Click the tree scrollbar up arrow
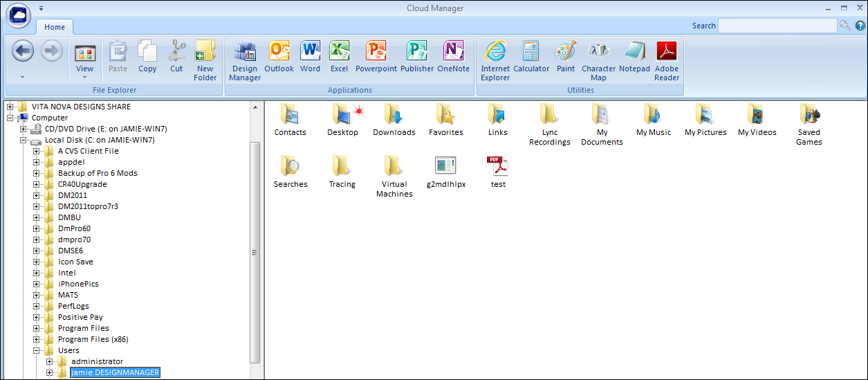The height and width of the screenshot is (380, 868). [x=255, y=107]
